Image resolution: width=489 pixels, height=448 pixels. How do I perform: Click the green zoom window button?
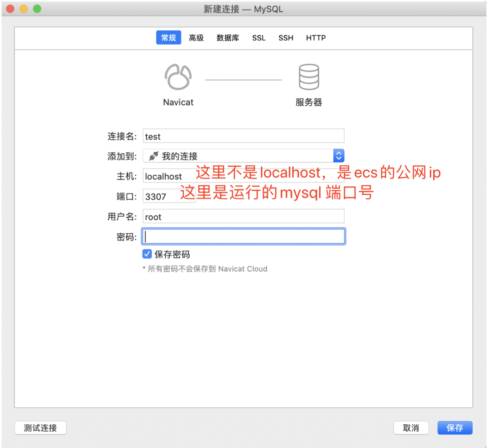pos(37,9)
